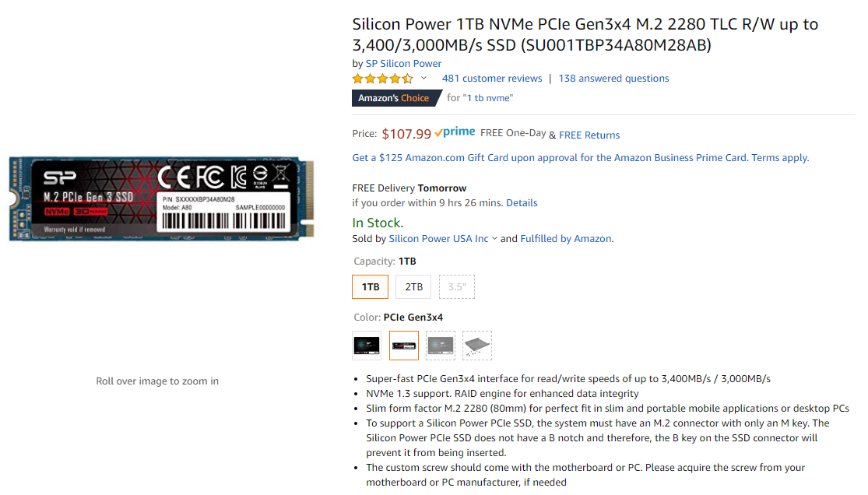Click the $125 Amazon Gift Card offer link
The height and width of the screenshot is (495, 868).
pyautogui.click(x=580, y=158)
